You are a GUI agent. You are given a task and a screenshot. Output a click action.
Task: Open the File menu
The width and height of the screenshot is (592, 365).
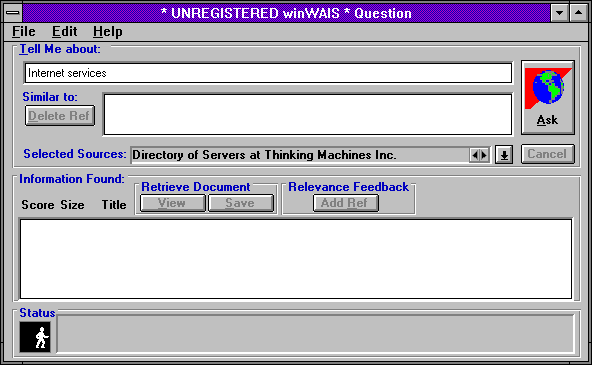click(x=23, y=32)
